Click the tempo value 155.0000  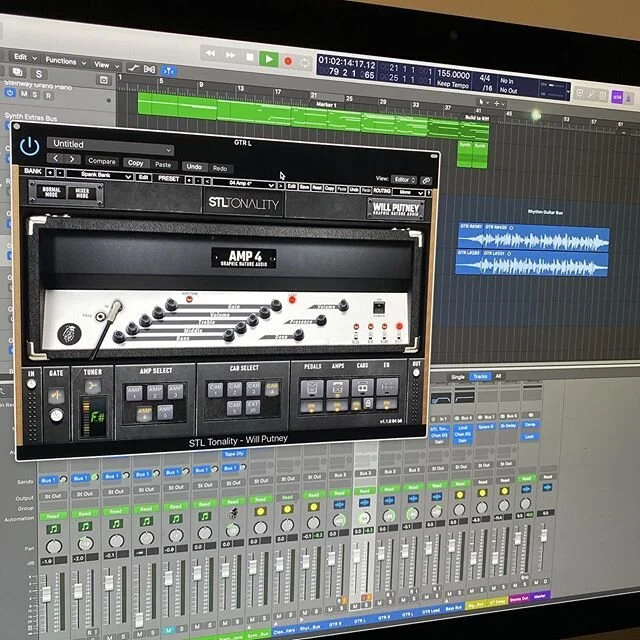click(x=453, y=74)
